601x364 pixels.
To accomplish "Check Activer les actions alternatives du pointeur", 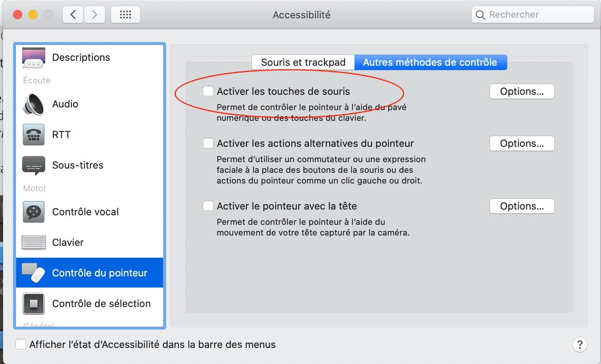I will tap(208, 143).
